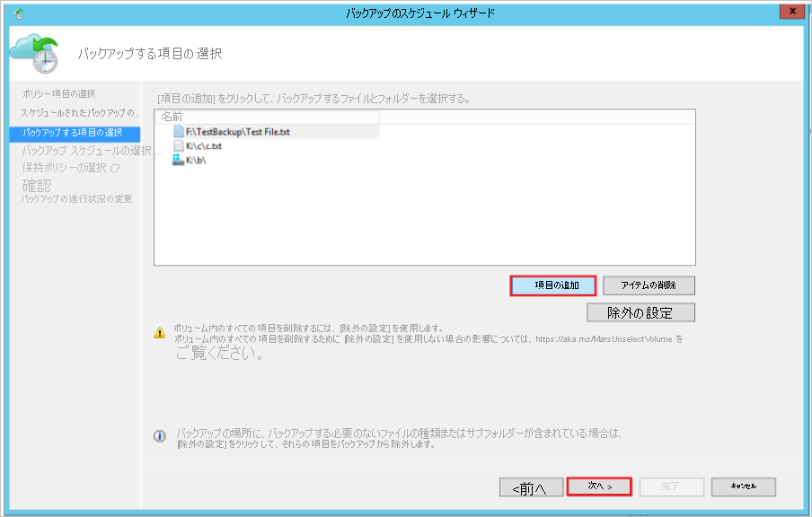Screen dimensions: 812x517
Task: Open the 保持ポリシーの選択 step
Action: click(73, 168)
